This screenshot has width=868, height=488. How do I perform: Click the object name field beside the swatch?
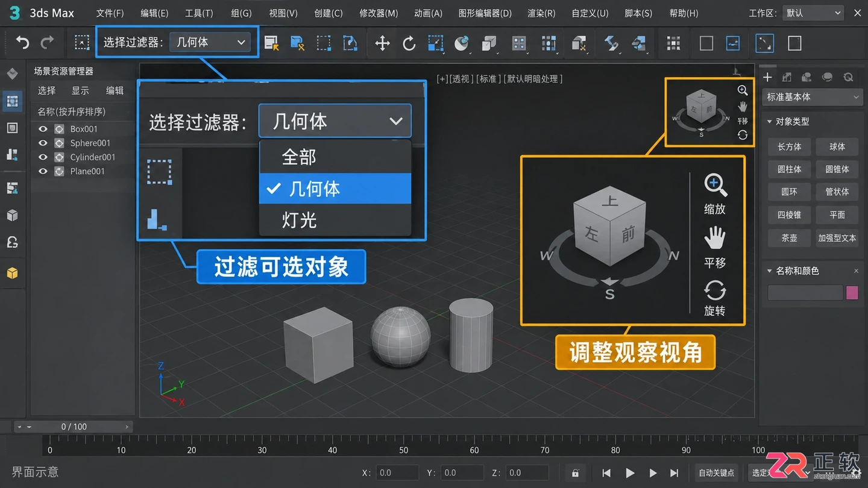click(x=805, y=293)
